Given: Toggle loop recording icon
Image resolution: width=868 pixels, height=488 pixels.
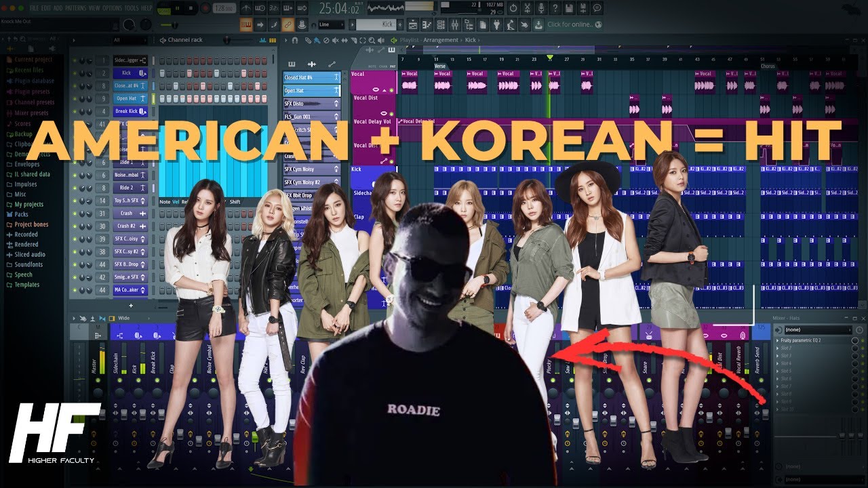Looking at the screenshot, I should [302, 8].
